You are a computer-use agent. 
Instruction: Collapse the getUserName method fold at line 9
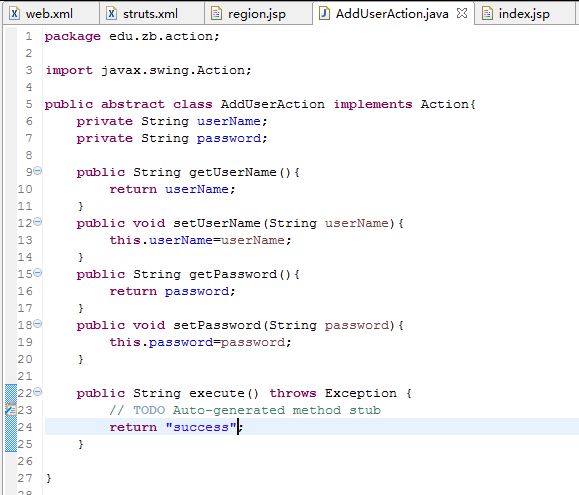point(38,171)
